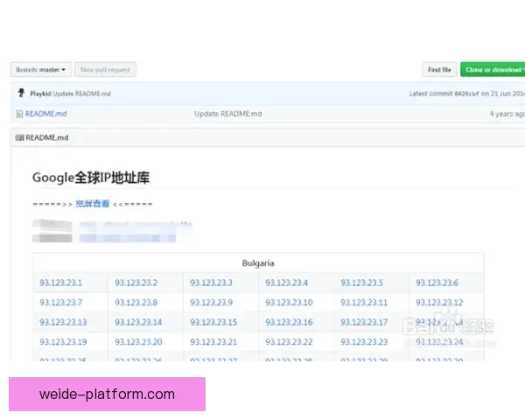Open IP link 93.123.23.22
The height and width of the screenshot is (420, 525).
tap(289, 342)
